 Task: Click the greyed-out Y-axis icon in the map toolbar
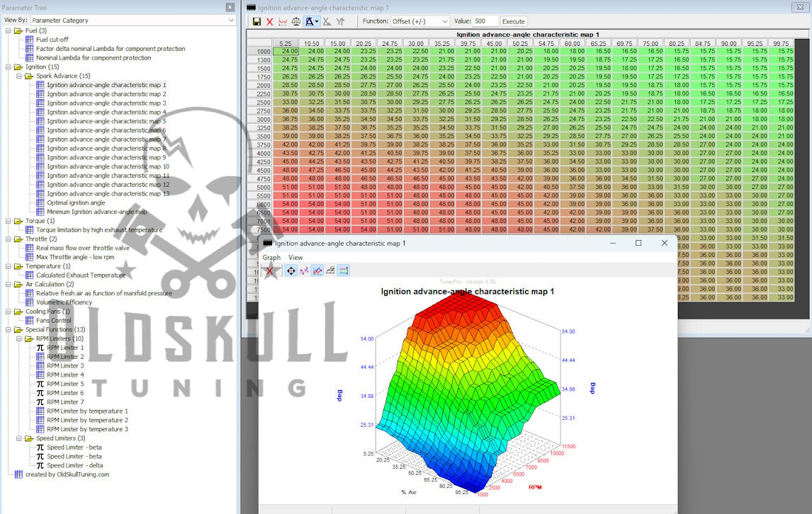340,22
